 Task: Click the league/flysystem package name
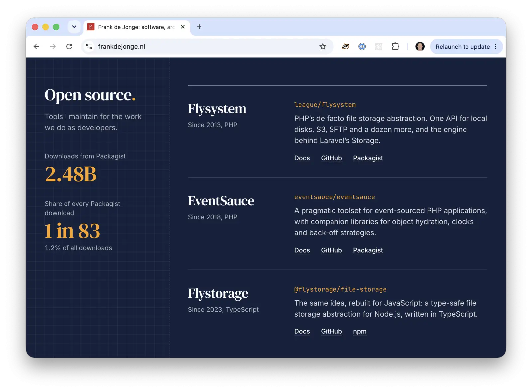click(x=325, y=105)
